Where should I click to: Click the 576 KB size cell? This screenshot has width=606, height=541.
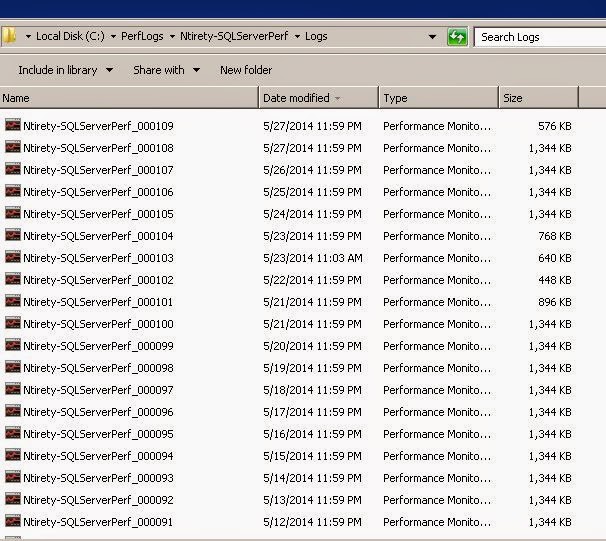[x=555, y=126]
